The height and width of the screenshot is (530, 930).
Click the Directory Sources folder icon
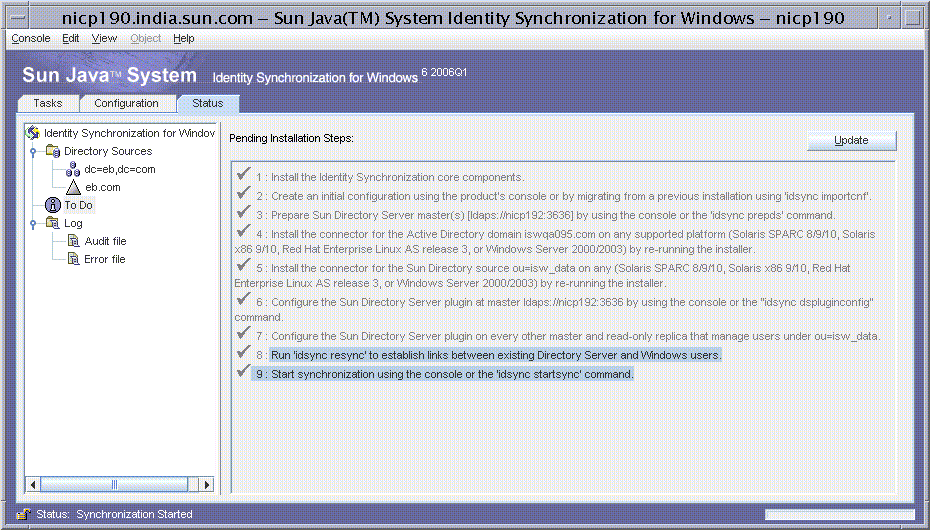coord(53,151)
